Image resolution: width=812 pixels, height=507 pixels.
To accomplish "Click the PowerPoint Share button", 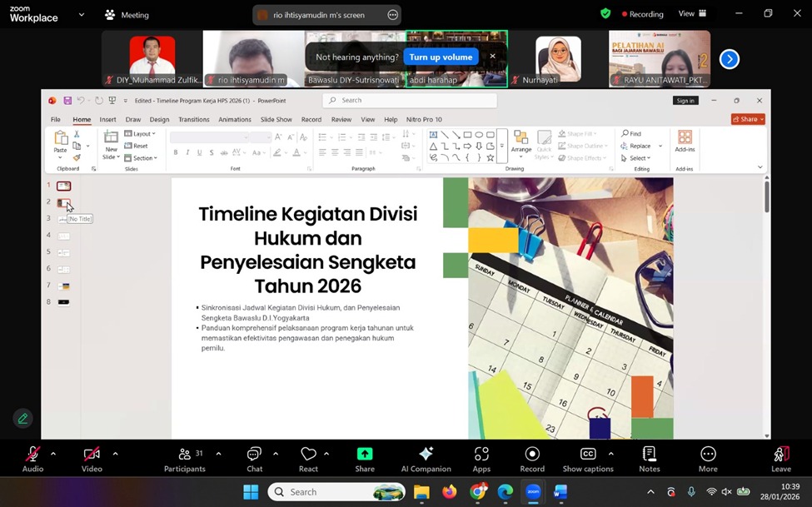I will click(x=748, y=119).
